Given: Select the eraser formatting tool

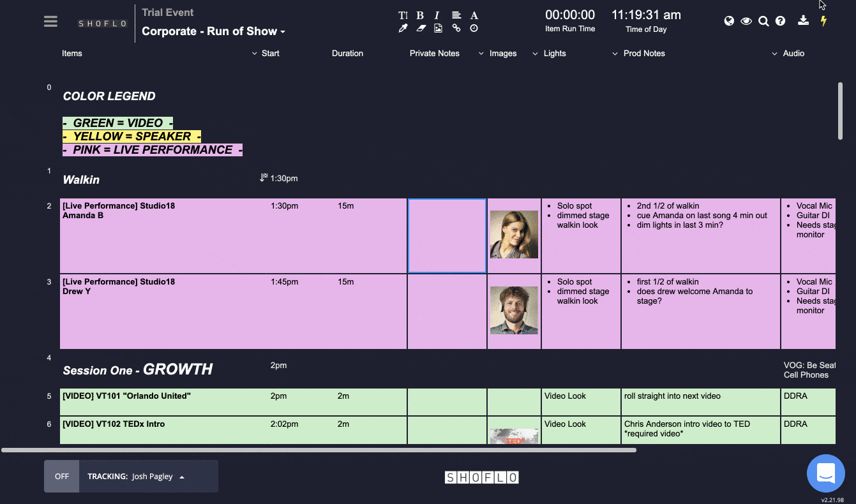Looking at the screenshot, I should pyautogui.click(x=420, y=28).
